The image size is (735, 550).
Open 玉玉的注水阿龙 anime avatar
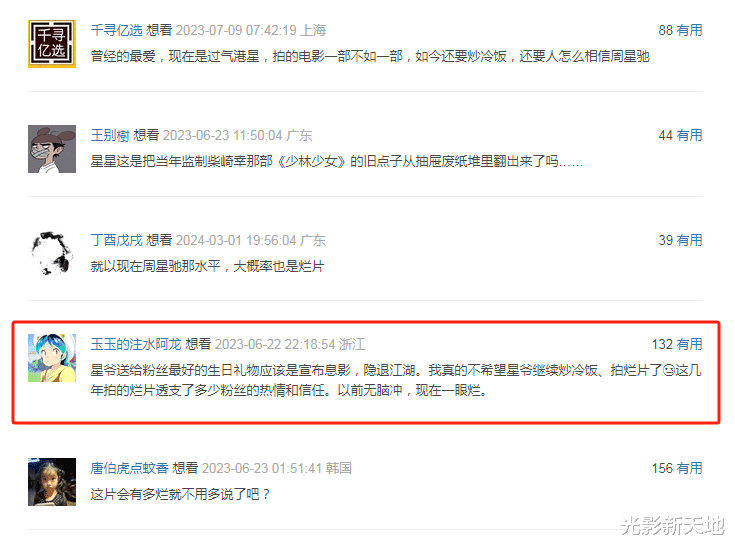[x=52, y=358]
